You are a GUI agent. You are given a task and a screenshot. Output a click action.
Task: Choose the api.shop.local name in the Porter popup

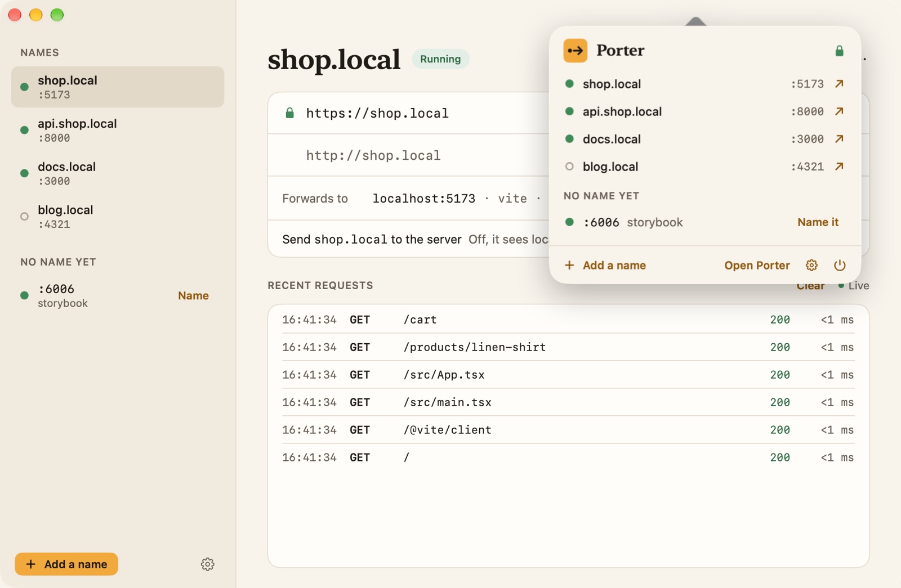pos(622,111)
